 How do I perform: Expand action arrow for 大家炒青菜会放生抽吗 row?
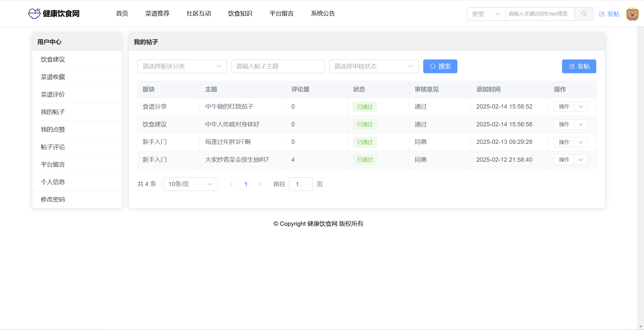(581, 160)
